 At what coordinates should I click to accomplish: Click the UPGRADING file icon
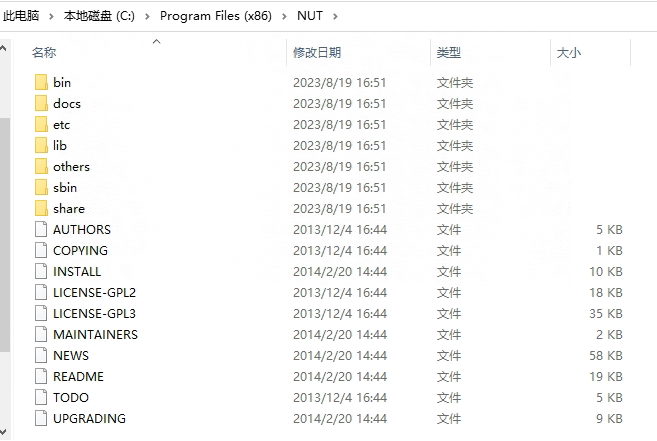(41, 418)
